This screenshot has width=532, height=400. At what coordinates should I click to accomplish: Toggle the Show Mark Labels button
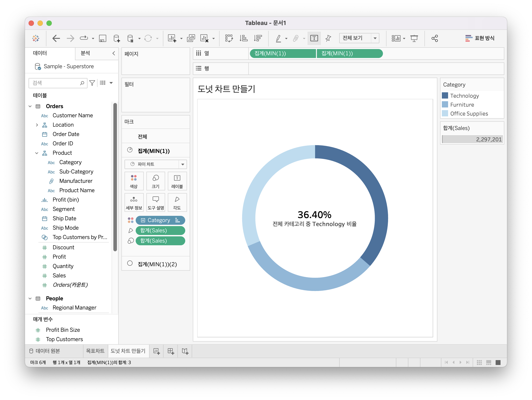tap(314, 38)
